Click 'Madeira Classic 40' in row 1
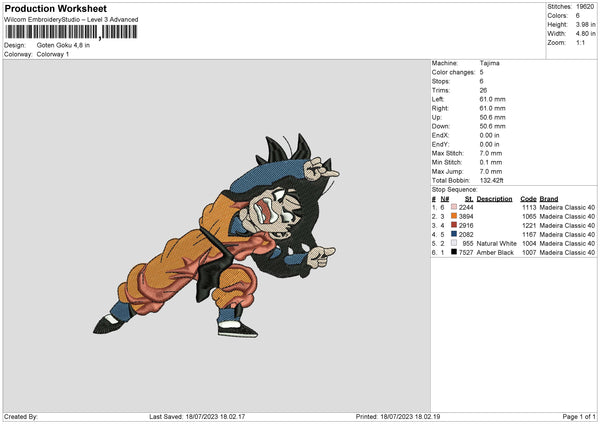Image resolution: width=600 pixels, height=424 pixels. click(567, 207)
